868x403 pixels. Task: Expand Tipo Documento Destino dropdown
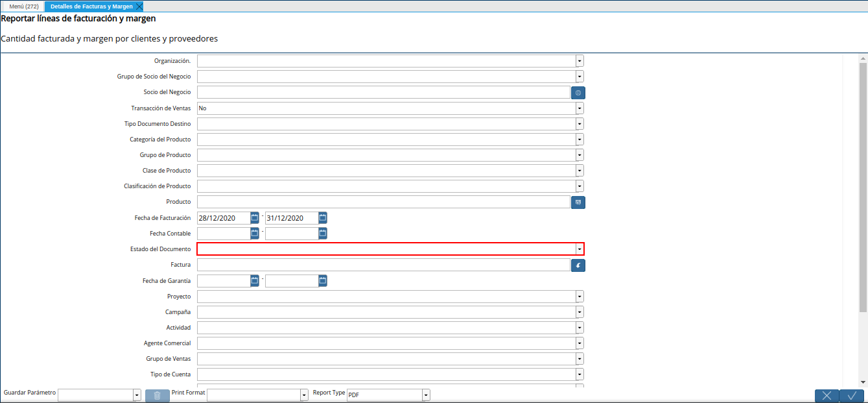click(x=580, y=124)
